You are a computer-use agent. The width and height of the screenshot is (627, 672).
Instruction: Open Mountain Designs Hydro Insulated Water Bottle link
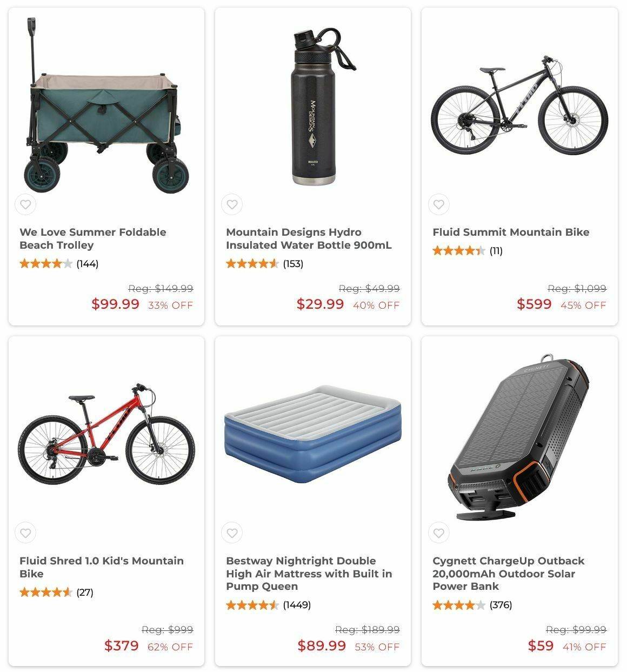click(309, 238)
